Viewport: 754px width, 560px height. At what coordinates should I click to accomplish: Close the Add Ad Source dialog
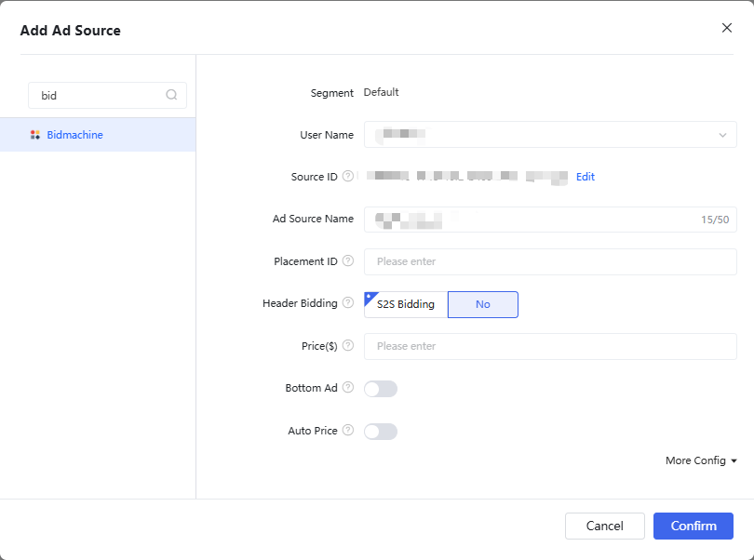(727, 28)
